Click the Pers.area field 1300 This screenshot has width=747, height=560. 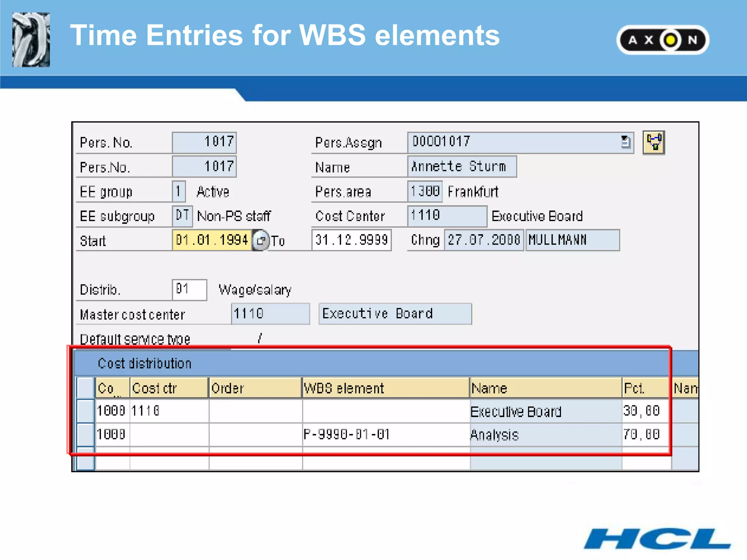tap(425, 191)
